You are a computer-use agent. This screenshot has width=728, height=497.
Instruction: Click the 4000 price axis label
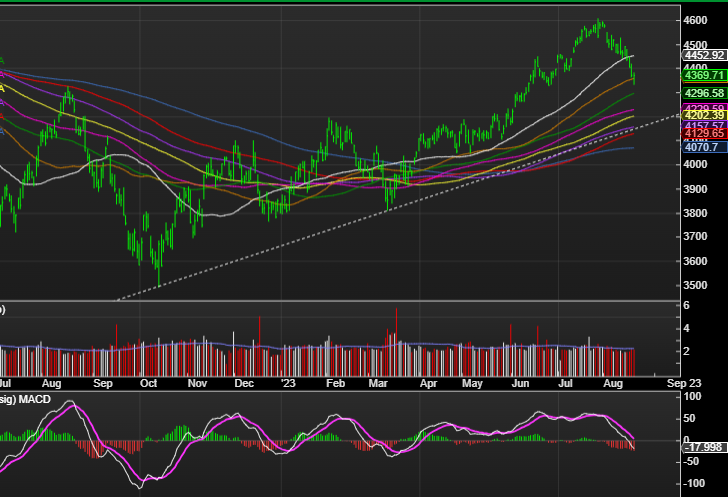tap(695, 164)
